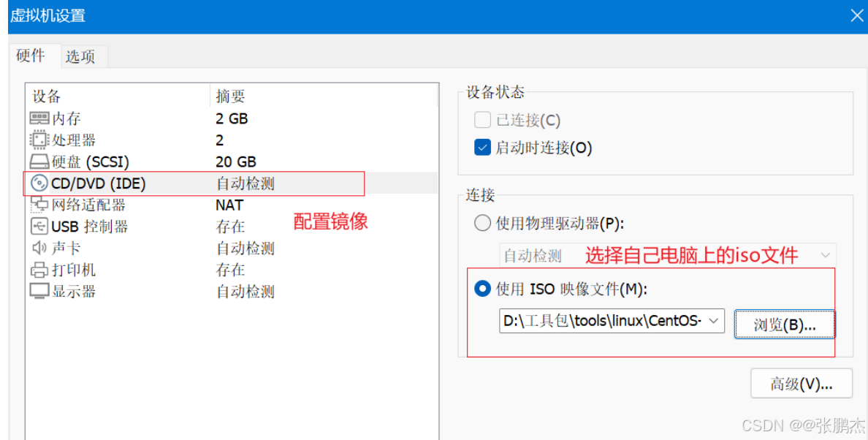Select the 内存 row text
The width and height of the screenshot is (868, 440).
[x=66, y=118]
